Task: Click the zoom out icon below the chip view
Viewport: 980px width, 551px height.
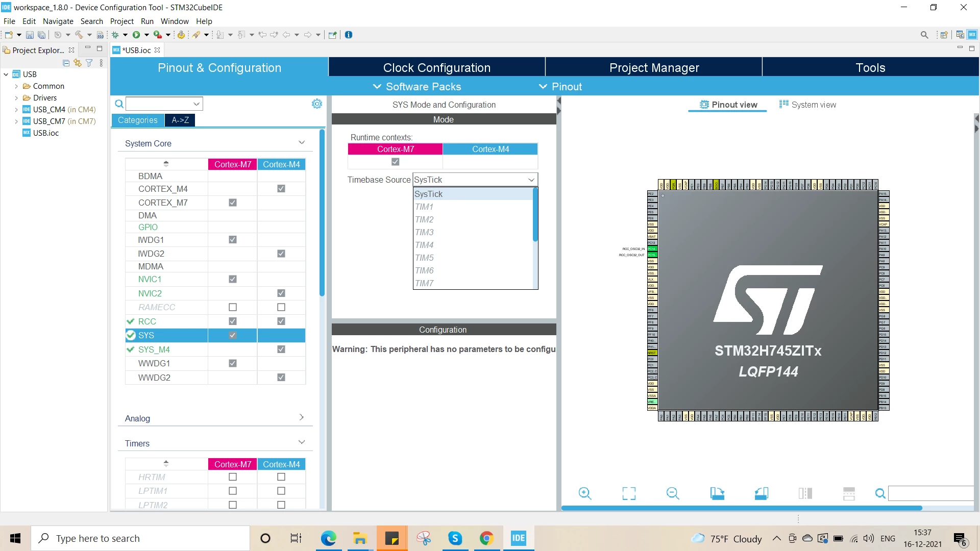Action: tap(673, 493)
